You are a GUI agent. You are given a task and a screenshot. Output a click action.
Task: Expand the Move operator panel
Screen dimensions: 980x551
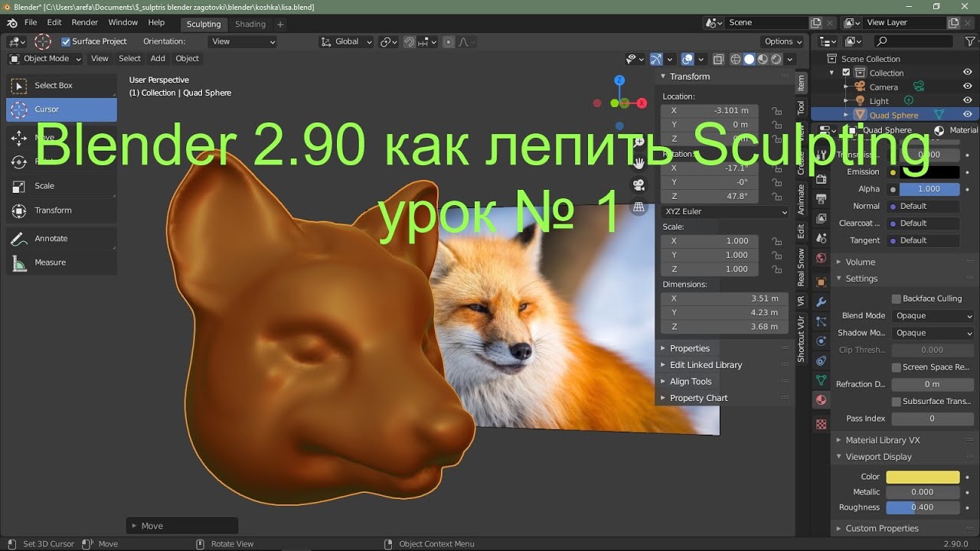182,526
